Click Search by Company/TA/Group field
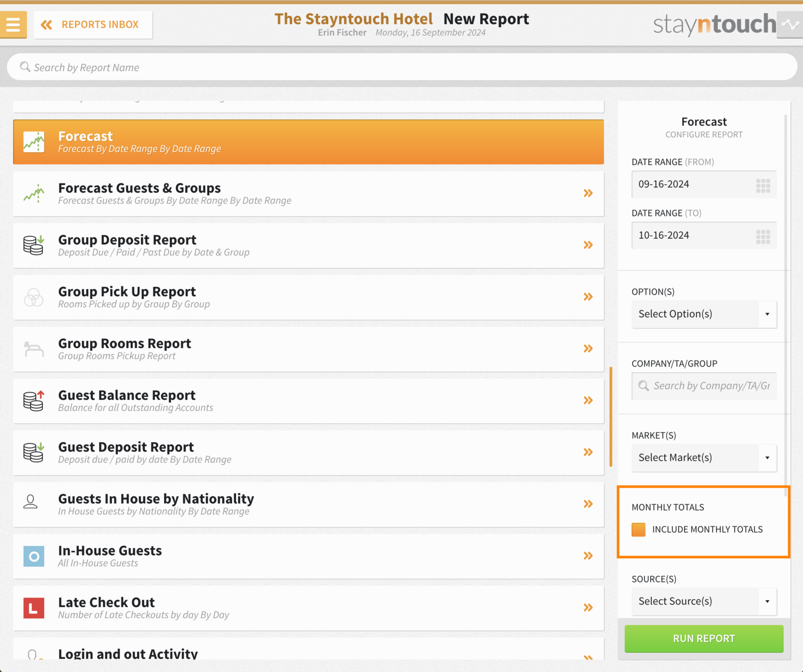 click(704, 386)
